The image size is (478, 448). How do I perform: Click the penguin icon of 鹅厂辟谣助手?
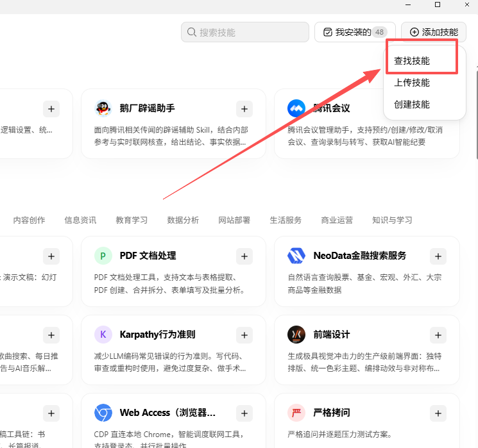(x=103, y=108)
